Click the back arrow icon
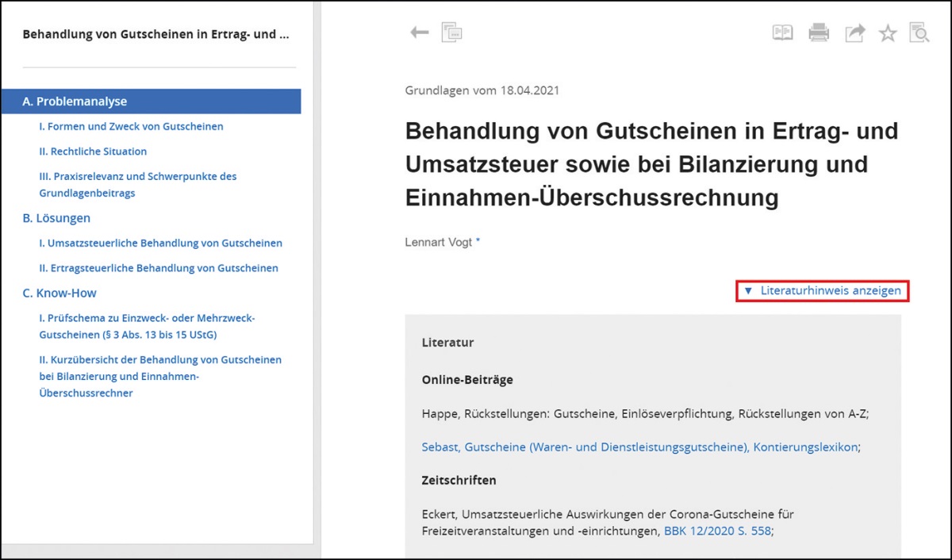The width and height of the screenshot is (952, 560). (419, 33)
